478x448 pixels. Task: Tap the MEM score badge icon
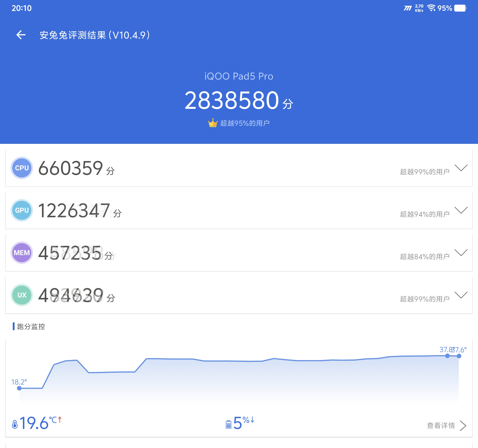[x=22, y=252]
